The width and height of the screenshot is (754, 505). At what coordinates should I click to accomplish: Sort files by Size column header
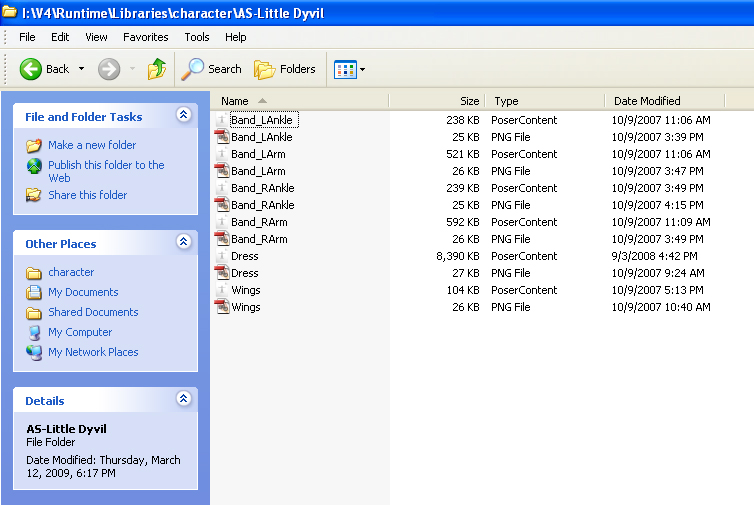click(469, 101)
